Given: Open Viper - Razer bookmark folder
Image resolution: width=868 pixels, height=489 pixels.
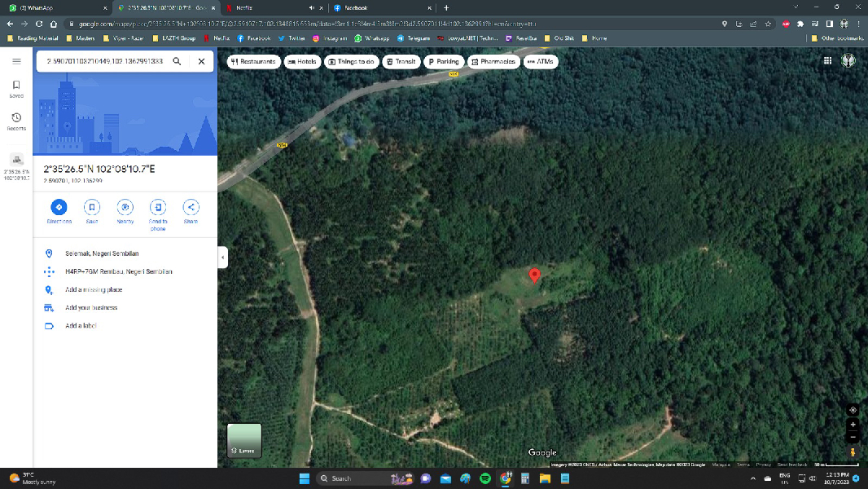Looking at the screenshot, I should 124,38.
